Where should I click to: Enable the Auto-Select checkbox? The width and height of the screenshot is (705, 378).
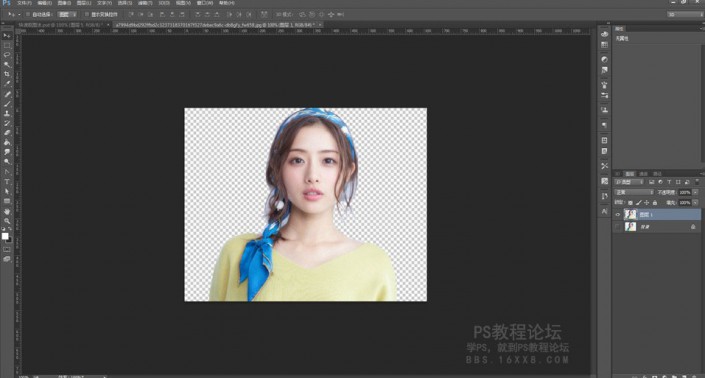coord(28,14)
